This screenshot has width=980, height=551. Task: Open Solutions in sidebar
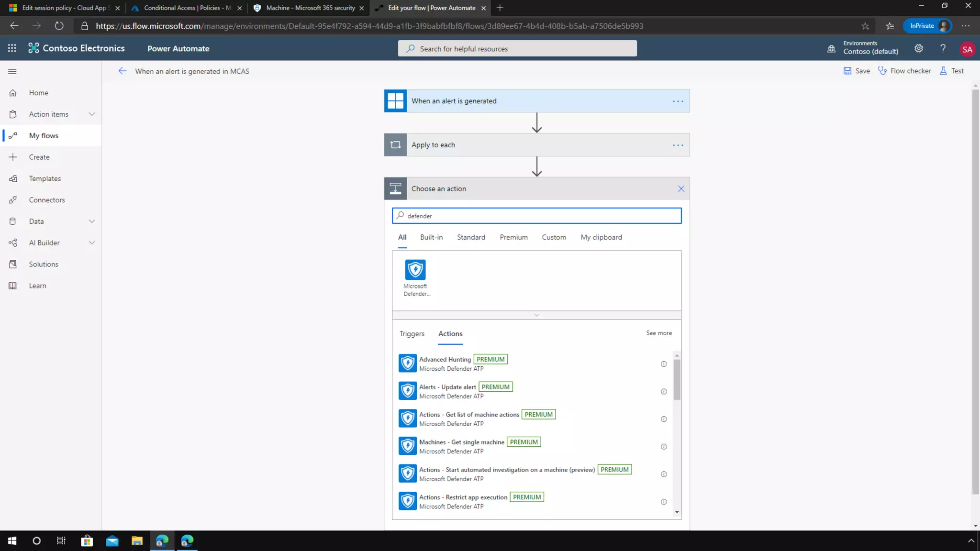click(x=51, y=264)
